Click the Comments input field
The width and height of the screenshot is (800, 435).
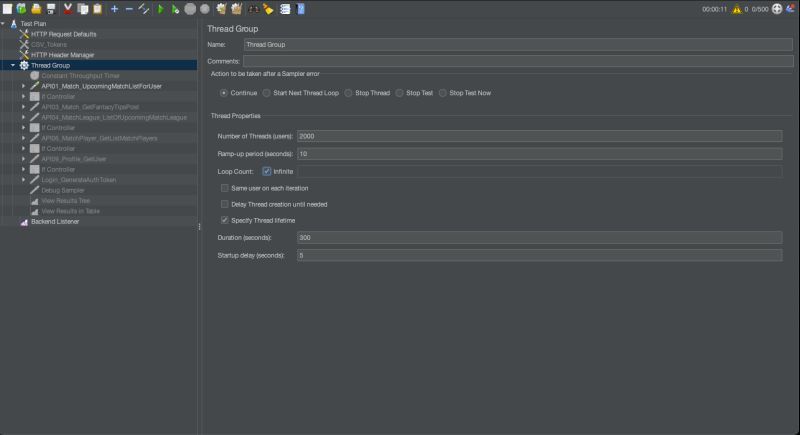(518, 61)
